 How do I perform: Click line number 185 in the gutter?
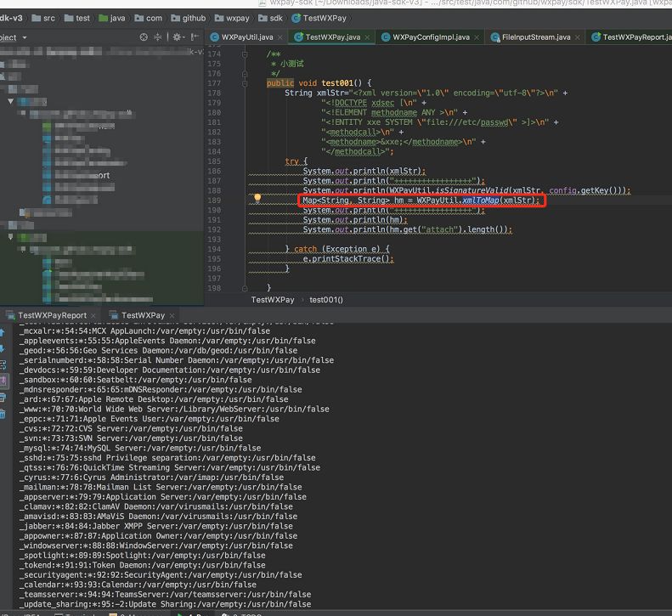(214, 161)
